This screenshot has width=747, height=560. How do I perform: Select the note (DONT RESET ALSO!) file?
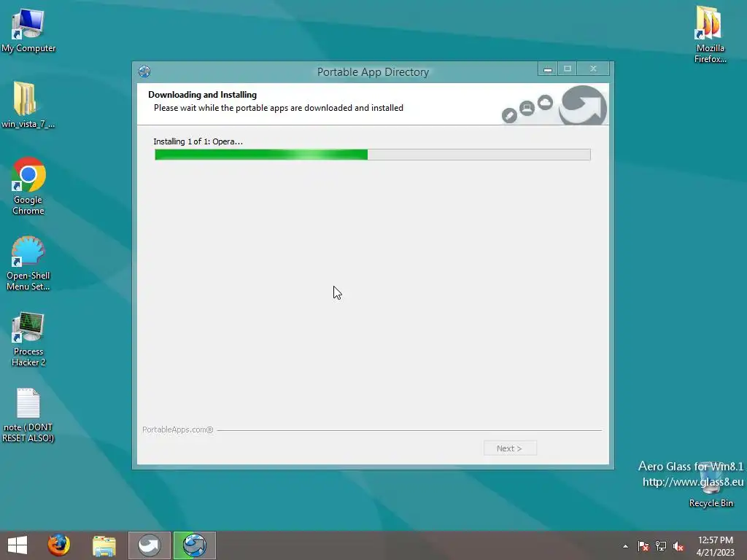click(x=28, y=415)
